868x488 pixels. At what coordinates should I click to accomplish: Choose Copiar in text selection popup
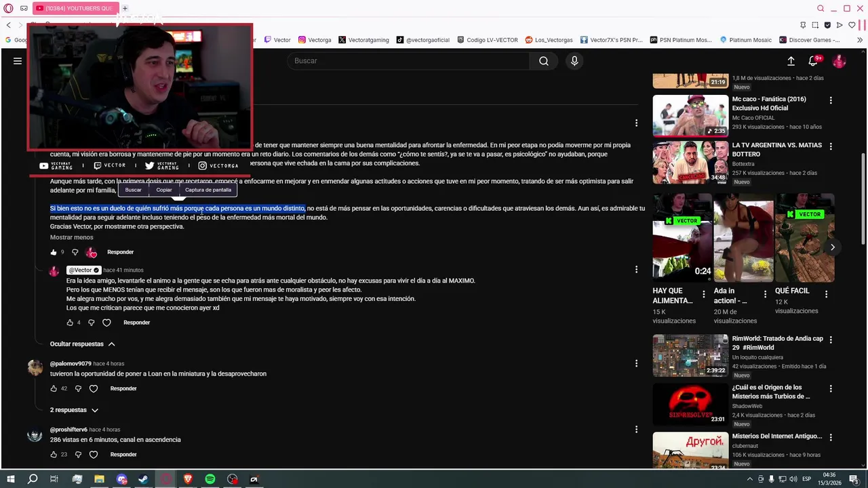(164, 190)
